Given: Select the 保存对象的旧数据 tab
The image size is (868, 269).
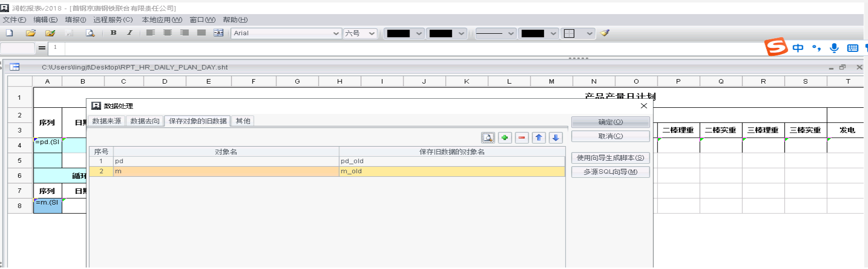Looking at the screenshot, I should pyautogui.click(x=197, y=121).
